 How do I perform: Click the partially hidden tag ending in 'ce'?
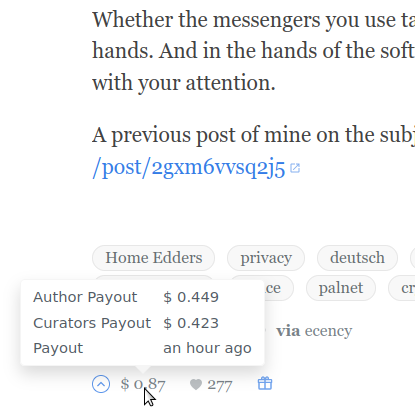pos(278,288)
